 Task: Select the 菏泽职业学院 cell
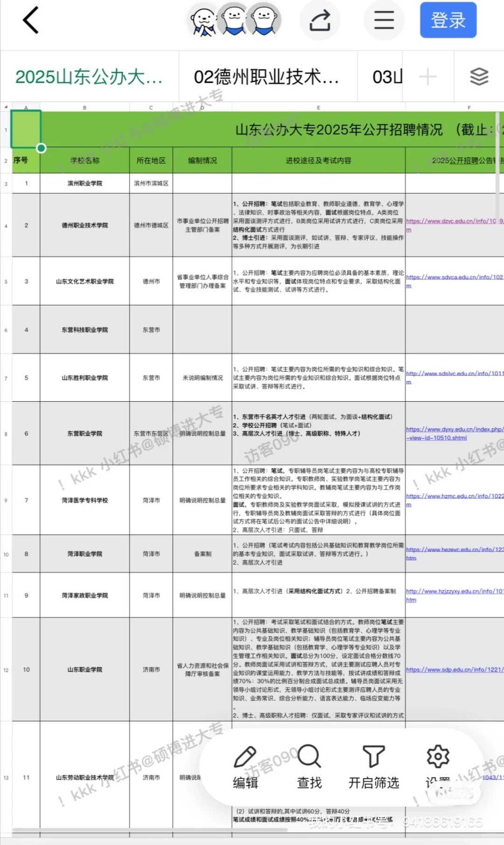84,554
